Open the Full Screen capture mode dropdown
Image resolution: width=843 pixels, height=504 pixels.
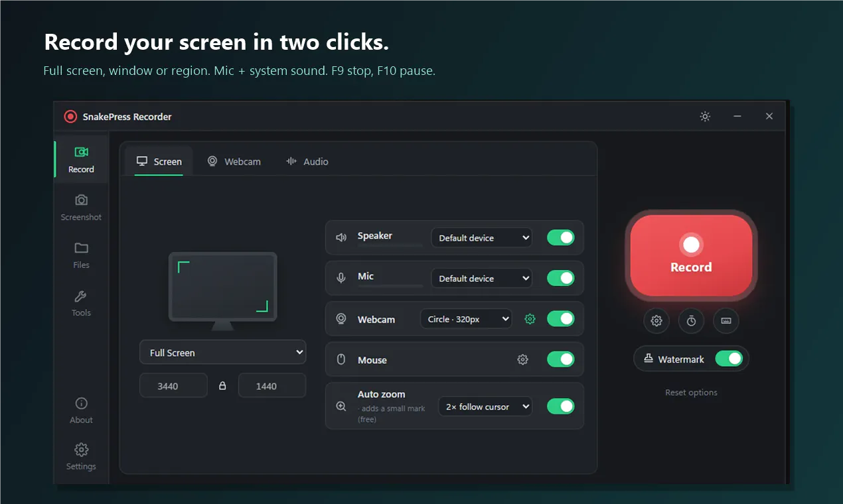pos(223,352)
